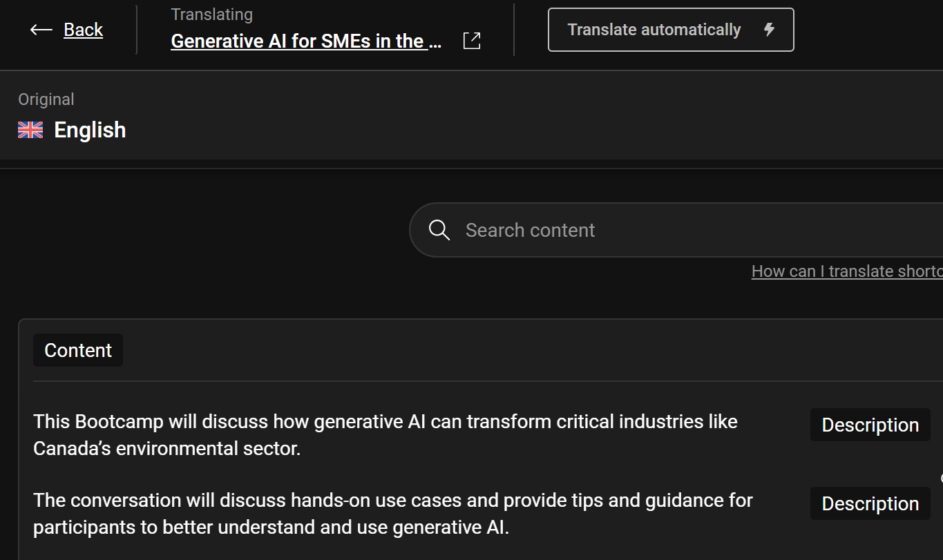Click the Description tag beside conversation paragraph
The height and width of the screenshot is (560, 943).
pos(870,503)
